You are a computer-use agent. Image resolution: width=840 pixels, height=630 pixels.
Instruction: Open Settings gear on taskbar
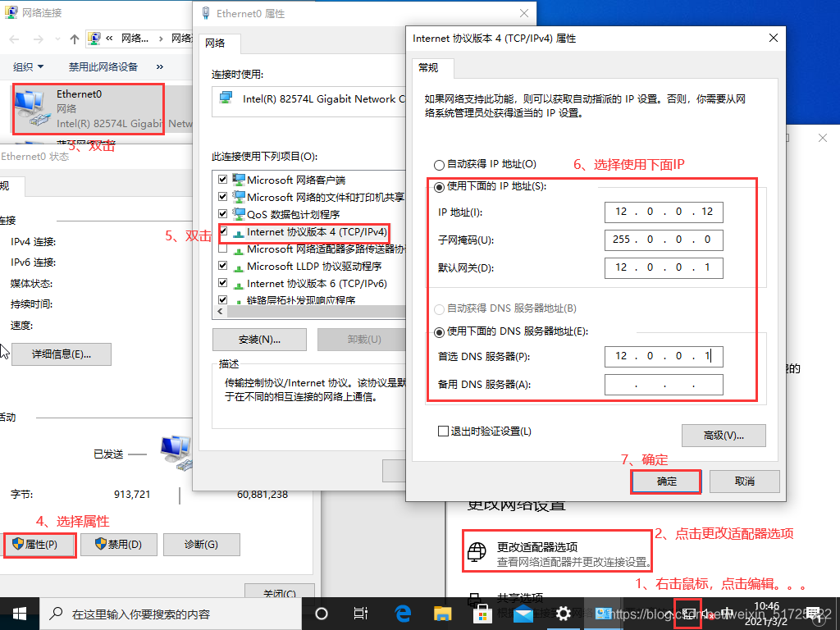click(x=563, y=614)
